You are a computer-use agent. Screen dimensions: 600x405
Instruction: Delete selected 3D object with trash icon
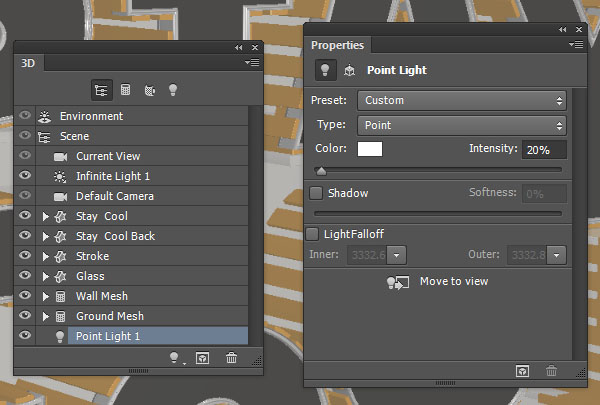(232, 357)
